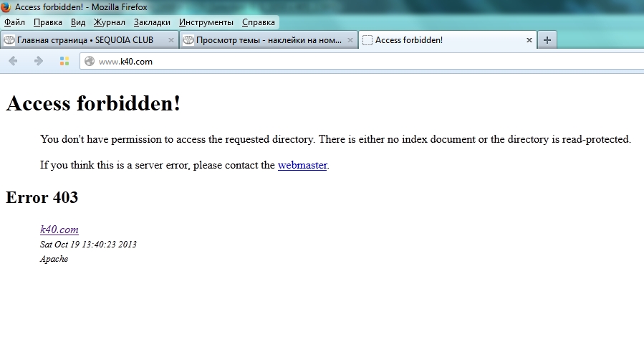Click favicon on Просмотр темы tab
This screenshot has height=350, width=644.
188,40
